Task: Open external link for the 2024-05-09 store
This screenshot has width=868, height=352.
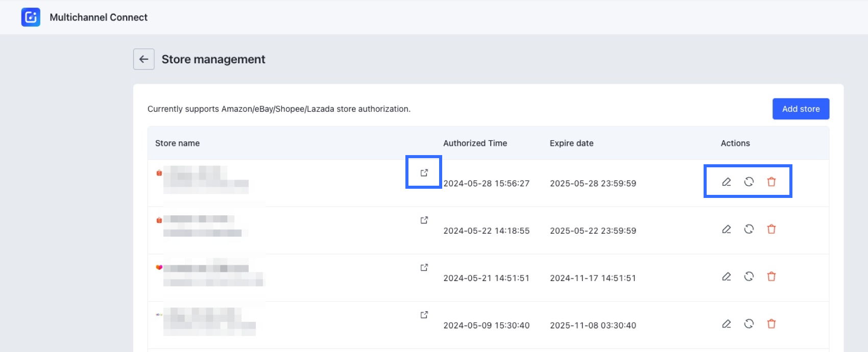Action: pos(424,315)
